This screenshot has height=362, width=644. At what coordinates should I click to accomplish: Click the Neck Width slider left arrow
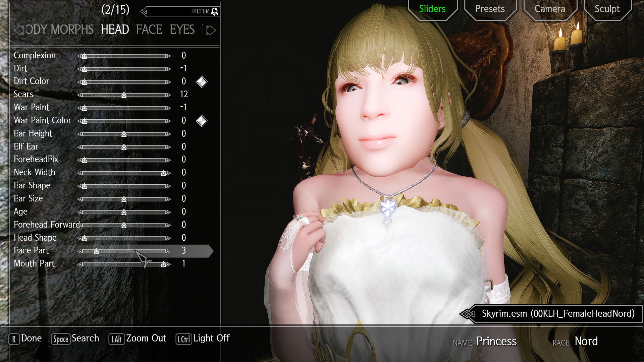(x=79, y=173)
